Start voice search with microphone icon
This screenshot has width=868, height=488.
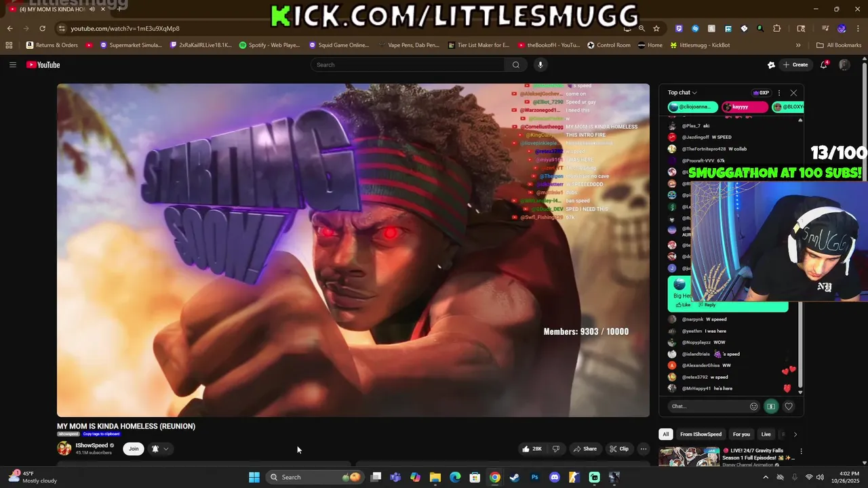pyautogui.click(x=540, y=65)
